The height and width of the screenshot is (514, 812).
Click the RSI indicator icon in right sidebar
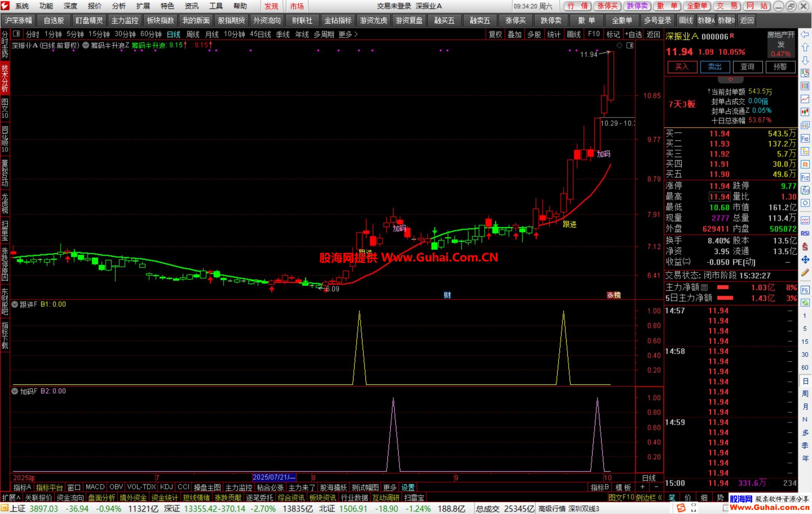point(805,233)
